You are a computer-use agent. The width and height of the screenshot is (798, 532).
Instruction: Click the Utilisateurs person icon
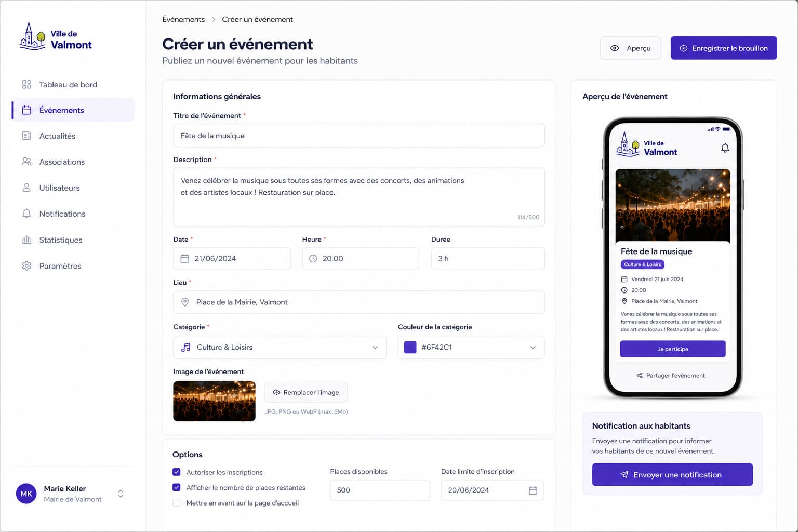point(26,188)
